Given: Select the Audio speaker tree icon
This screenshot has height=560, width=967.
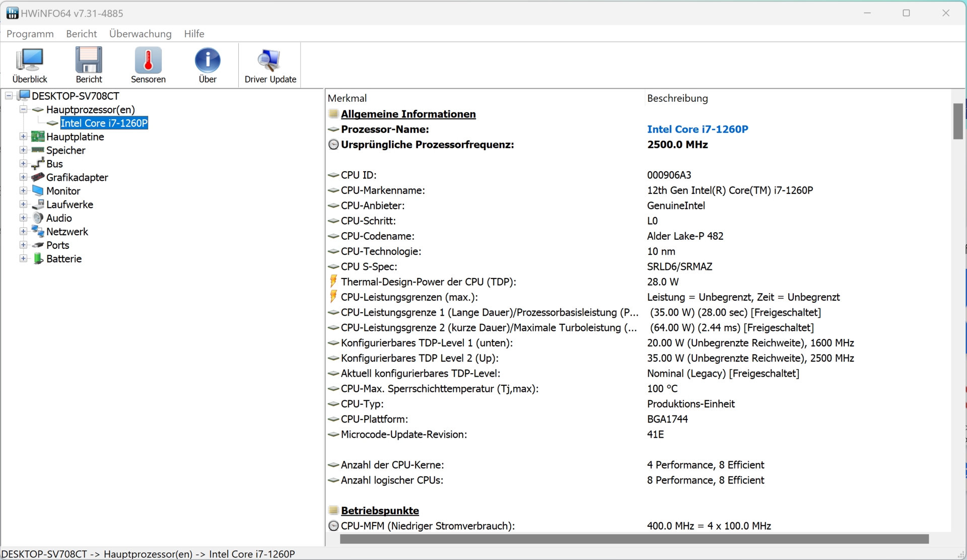Looking at the screenshot, I should click(38, 218).
